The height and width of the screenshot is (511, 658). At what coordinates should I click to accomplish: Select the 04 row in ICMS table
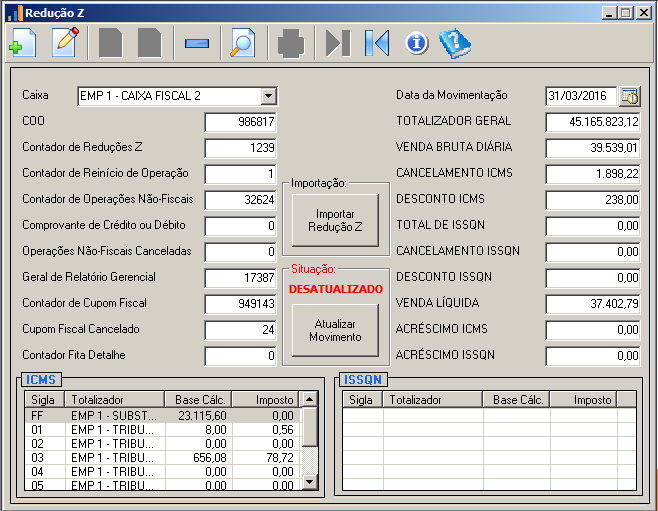point(163,472)
